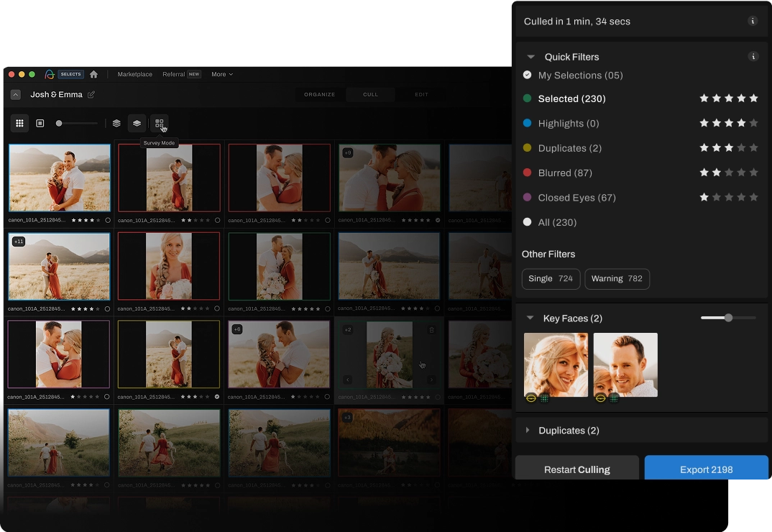Viewport: 772px width, 532px height.
Task: Click the Restart Culling button
Action: point(576,469)
